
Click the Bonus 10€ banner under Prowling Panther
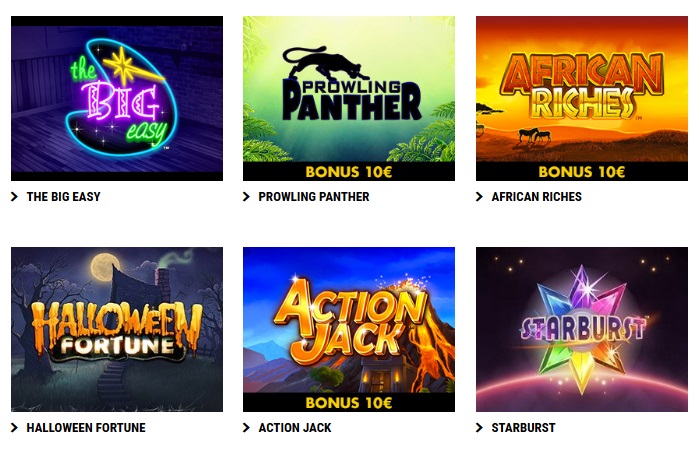coord(349,171)
